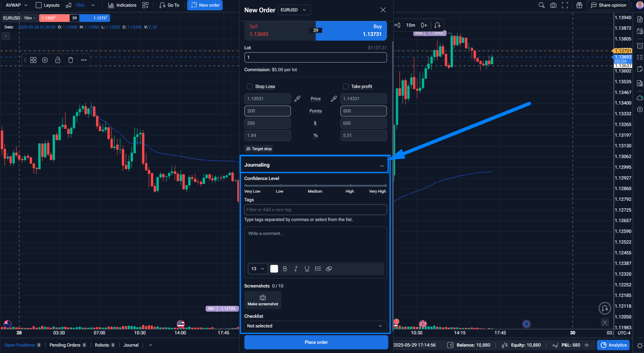Click the drawing toolbar grid layout icon
The image size is (644, 353).
tap(33, 60)
